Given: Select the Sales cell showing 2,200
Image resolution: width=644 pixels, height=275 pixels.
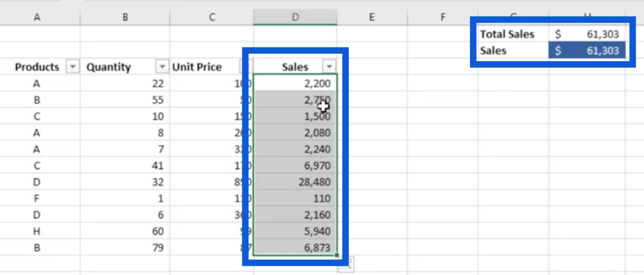Looking at the screenshot, I should [295, 83].
